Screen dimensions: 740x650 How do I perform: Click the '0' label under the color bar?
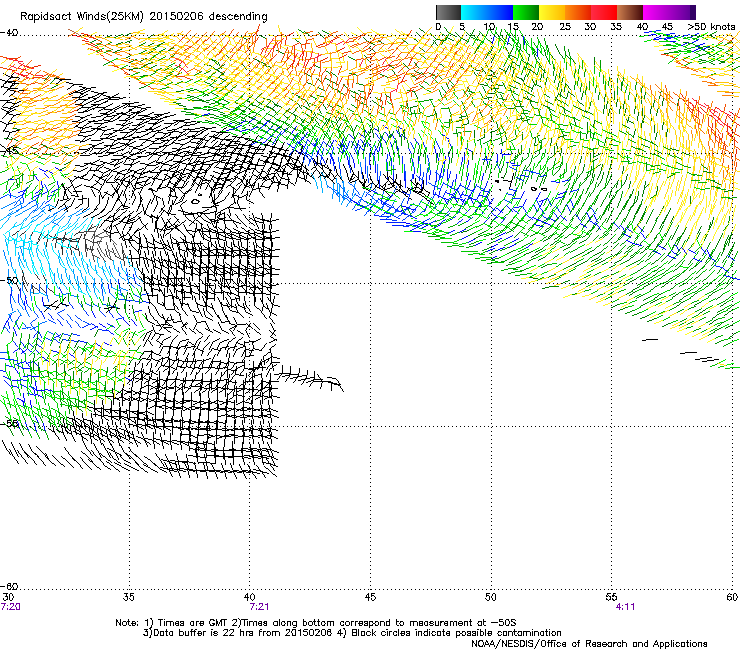[438, 27]
